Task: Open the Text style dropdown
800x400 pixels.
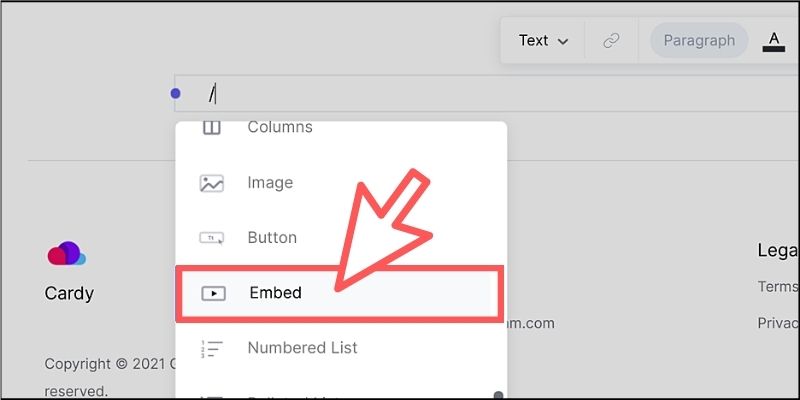Action: click(x=543, y=41)
